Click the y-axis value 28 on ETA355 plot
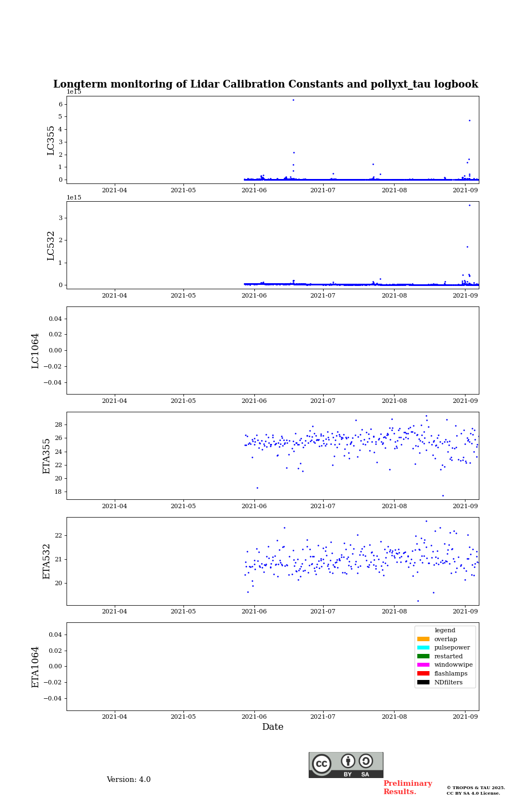The height and width of the screenshot is (798, 532). (x=59, y=425)
